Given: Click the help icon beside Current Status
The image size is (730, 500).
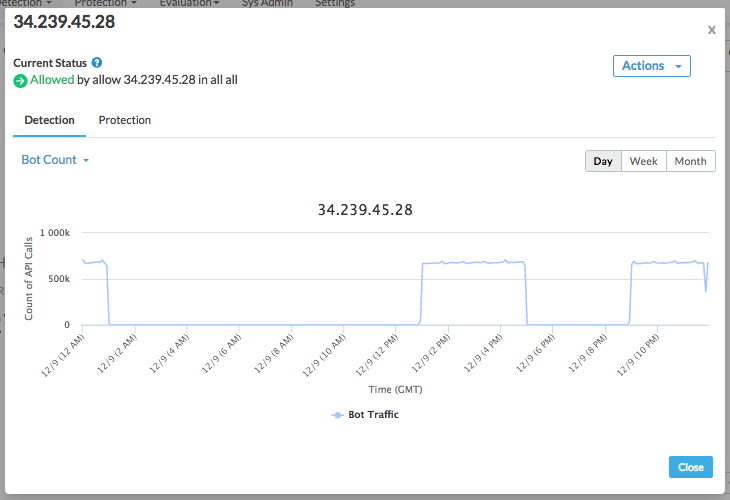Looking at the screenshot, I should tap(97, 62).
